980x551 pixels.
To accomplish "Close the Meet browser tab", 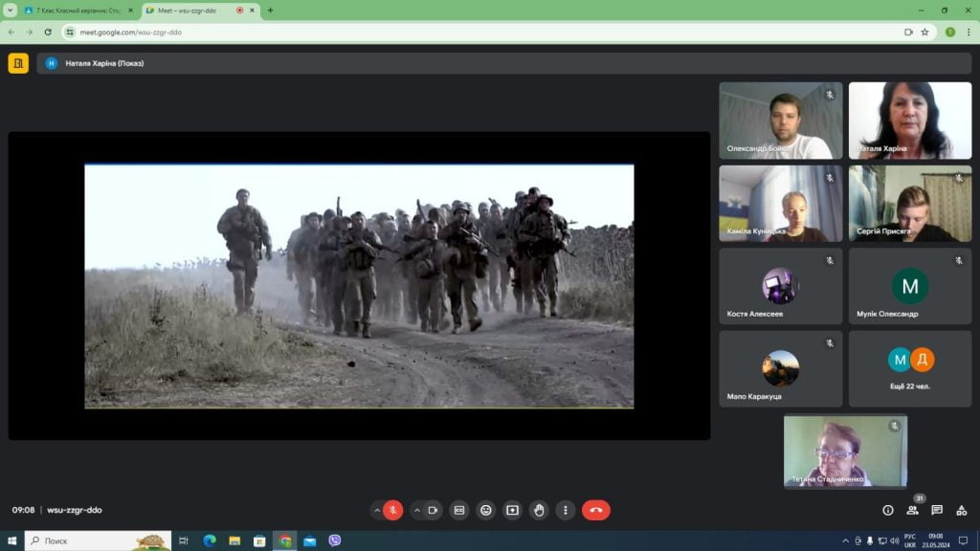I will (x=252, y=11).
